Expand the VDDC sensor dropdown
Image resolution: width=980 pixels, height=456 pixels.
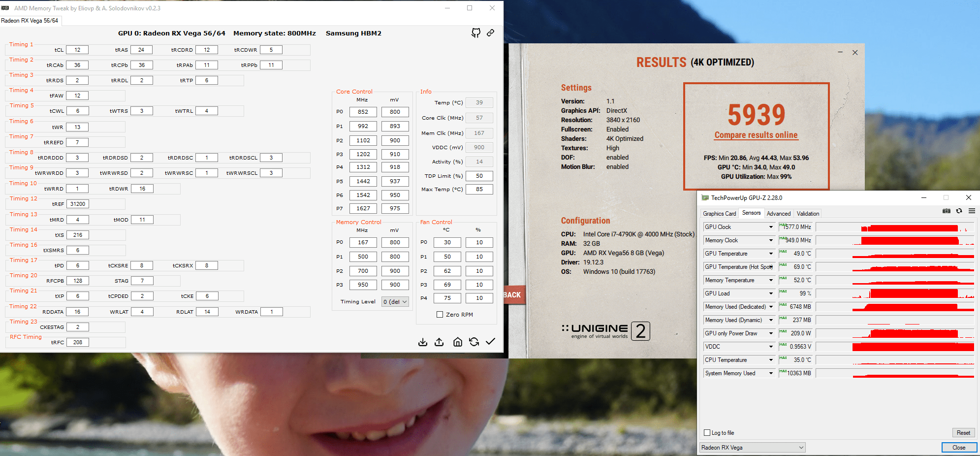click(771, 347)
